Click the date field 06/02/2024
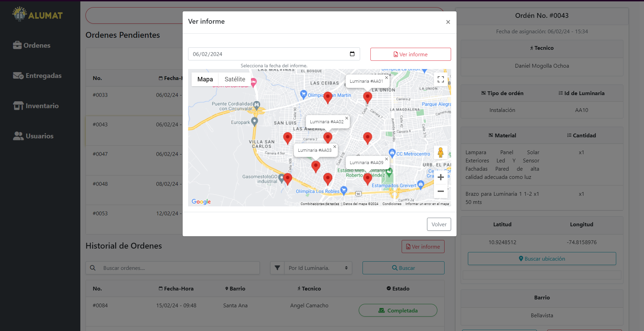644x331 pixels. point(274,54)
